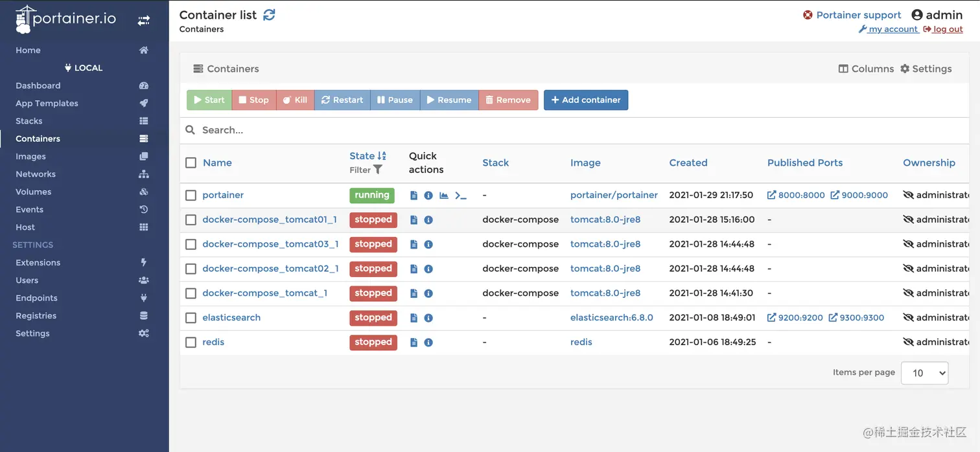
Task: Check the redis container checkbox
Action: pyautogui.click(x=191, y=343)
